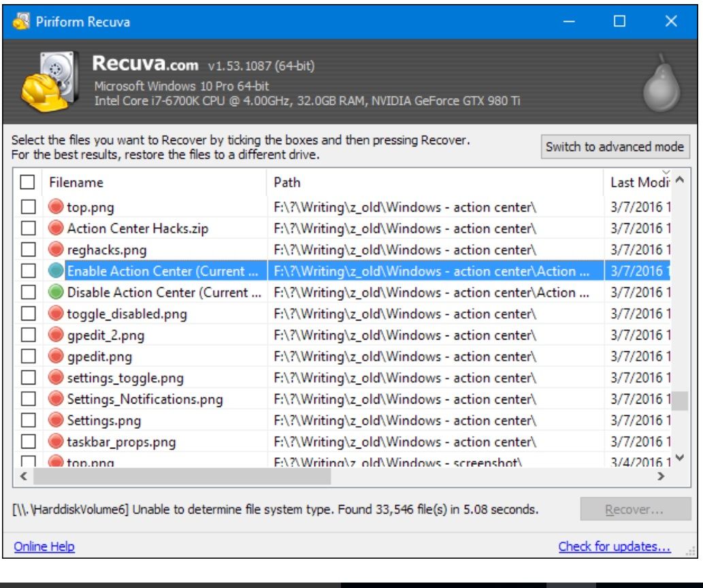Tick the select-all checkbox in header row
703x588 pixels.
tap(27, 182)
